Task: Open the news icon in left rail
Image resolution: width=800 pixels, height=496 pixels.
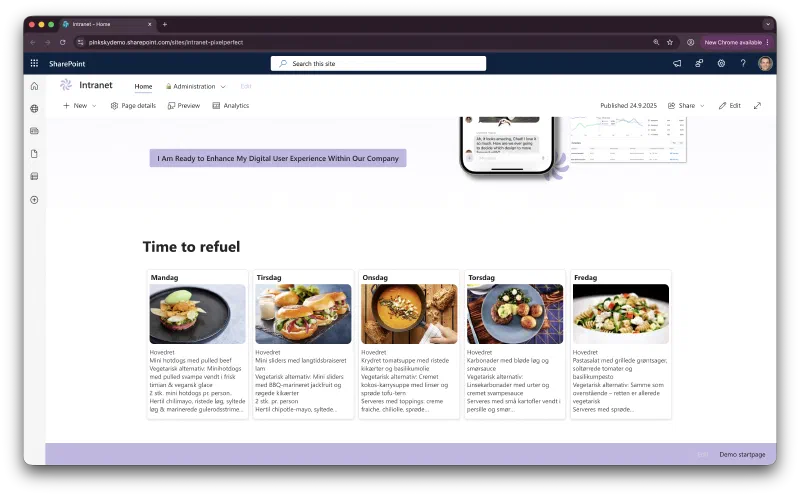Action: click(34, 131)
